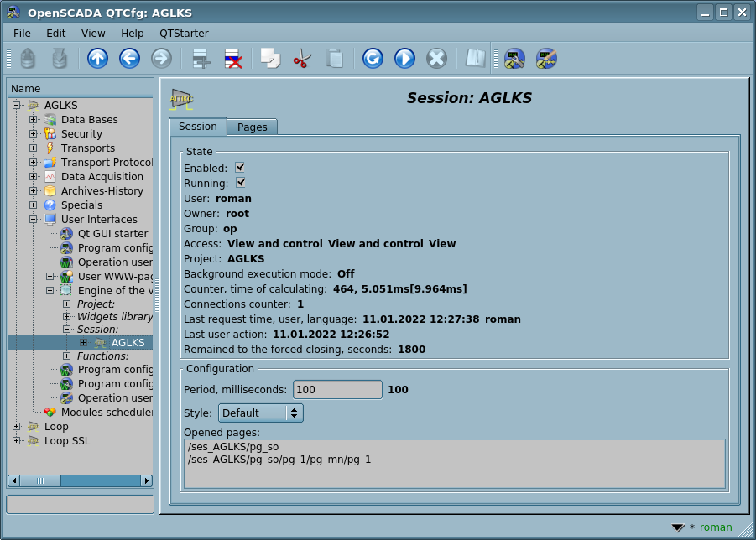This screenshot has height=540, width=756.
Task: Click the Security tree icon
Action: tap(50, 134)
